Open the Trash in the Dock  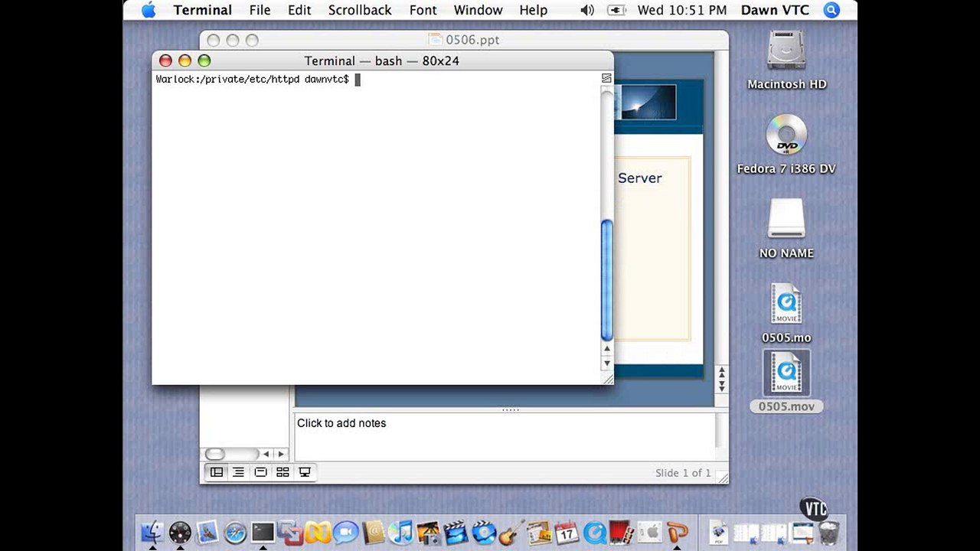[829, 532]
